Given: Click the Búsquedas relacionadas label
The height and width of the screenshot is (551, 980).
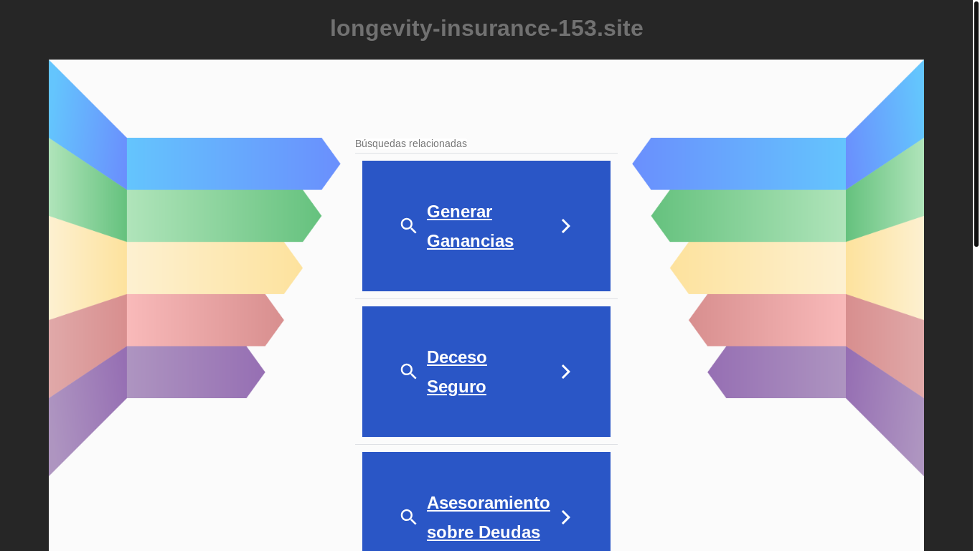Looking at the screenshot, I should click(x=411, y=143).
